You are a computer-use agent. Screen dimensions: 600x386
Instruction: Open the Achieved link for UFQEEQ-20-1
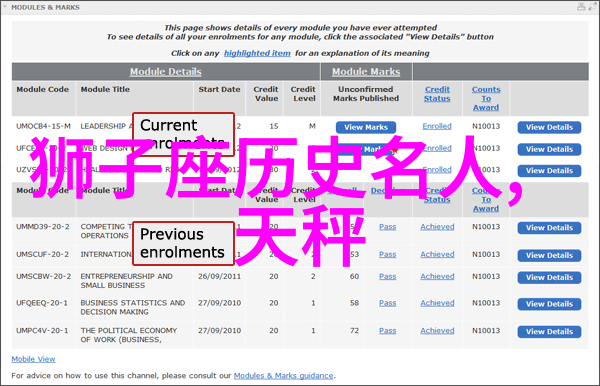(x=437, y=303)
